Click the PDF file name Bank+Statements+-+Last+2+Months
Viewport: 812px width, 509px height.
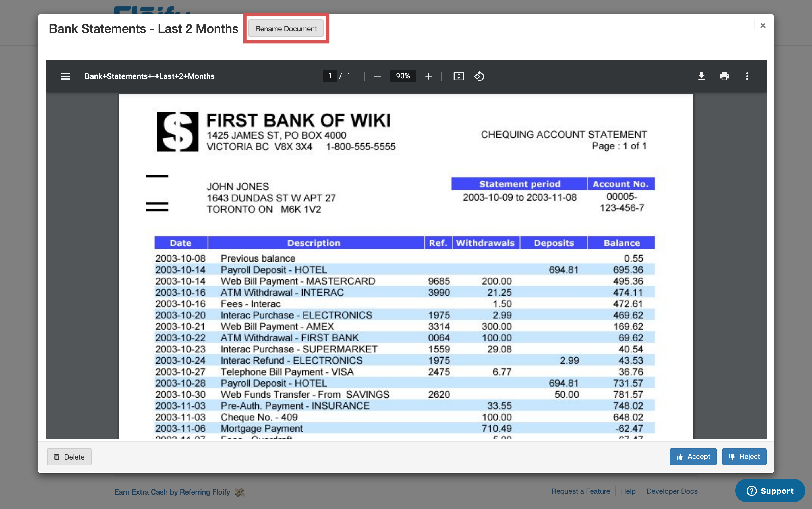(150, 76)
